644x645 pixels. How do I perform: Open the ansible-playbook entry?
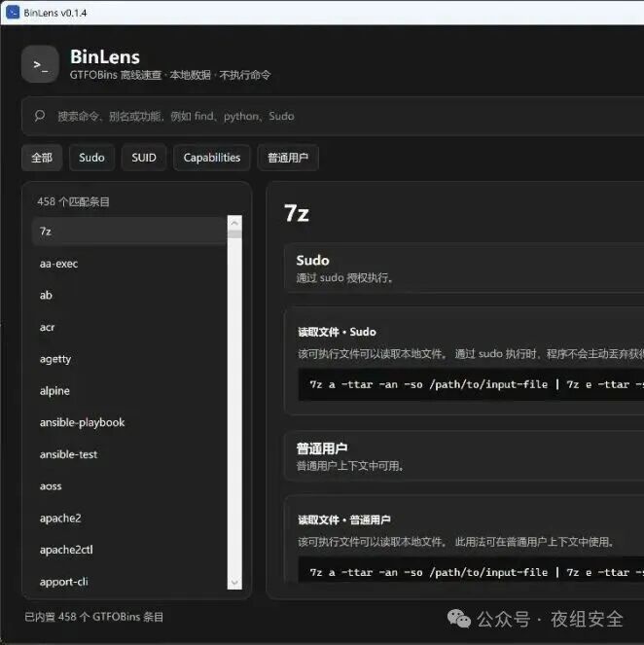click(x=129, y=422)
